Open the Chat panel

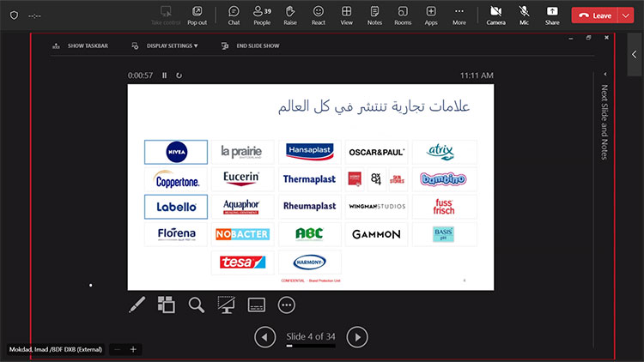(x=234, y=15)
